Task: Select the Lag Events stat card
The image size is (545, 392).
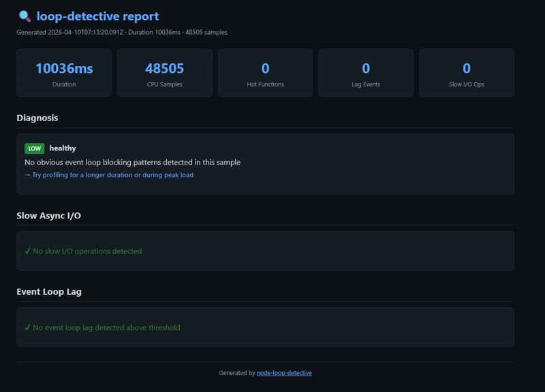Action: [366, 73]
